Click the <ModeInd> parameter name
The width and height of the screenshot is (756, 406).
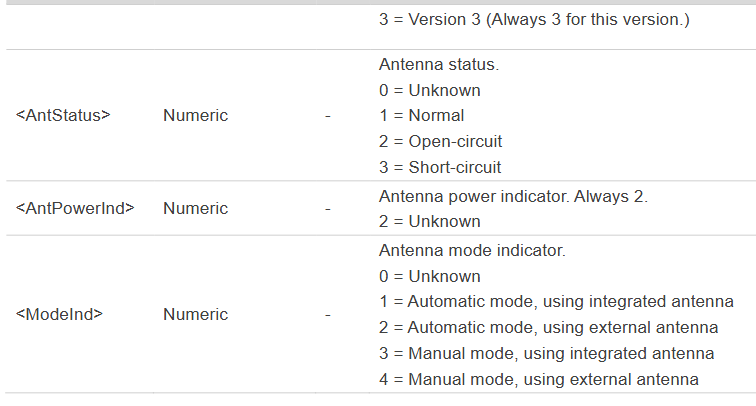pos(59,314)
